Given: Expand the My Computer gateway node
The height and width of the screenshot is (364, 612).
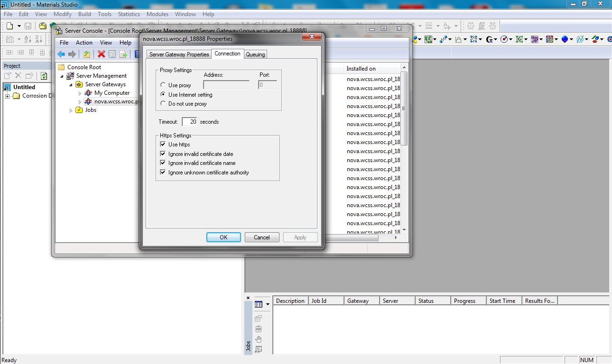Looking at the screenshot, I should pyautogui.click(x=80, y=93).
